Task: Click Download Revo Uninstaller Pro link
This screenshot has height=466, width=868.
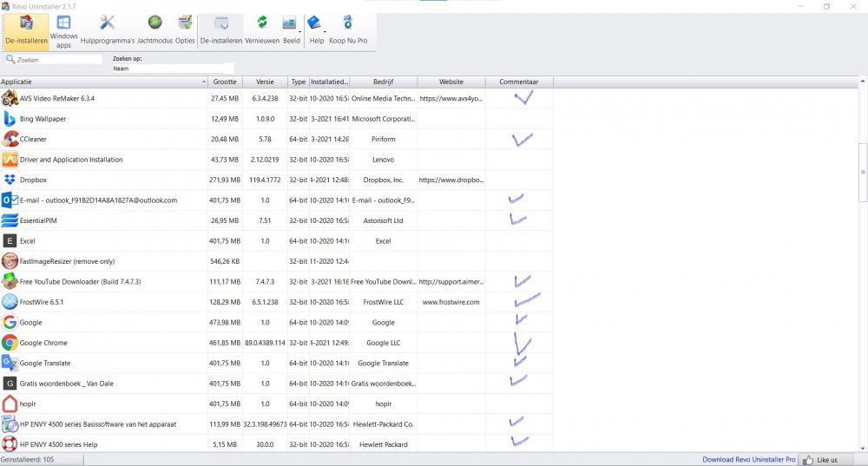Action: (x=749, y=459)
